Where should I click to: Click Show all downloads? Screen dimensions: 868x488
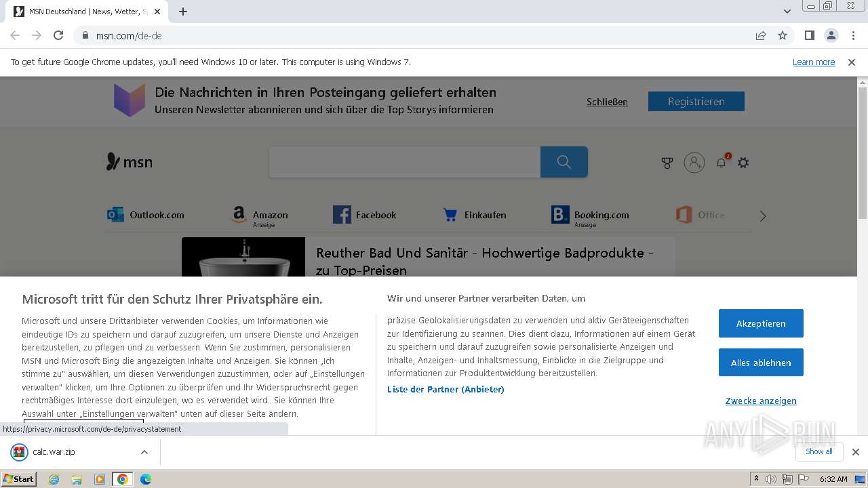(819, 451)
